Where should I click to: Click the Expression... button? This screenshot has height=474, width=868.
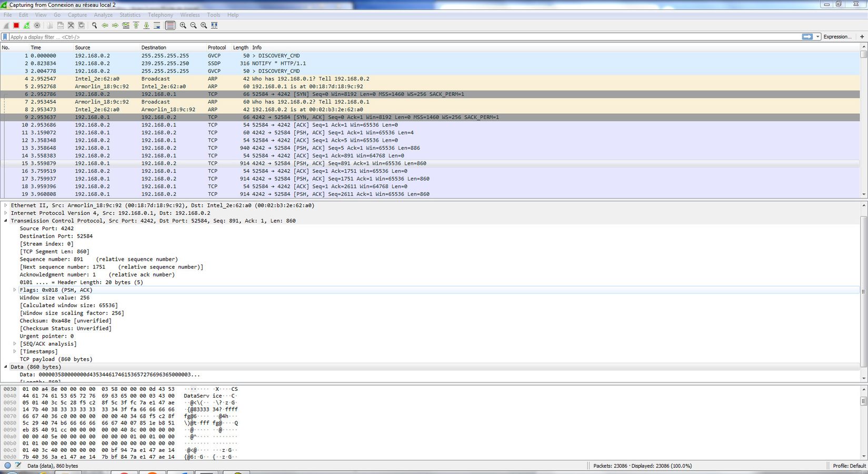[837, 37]
